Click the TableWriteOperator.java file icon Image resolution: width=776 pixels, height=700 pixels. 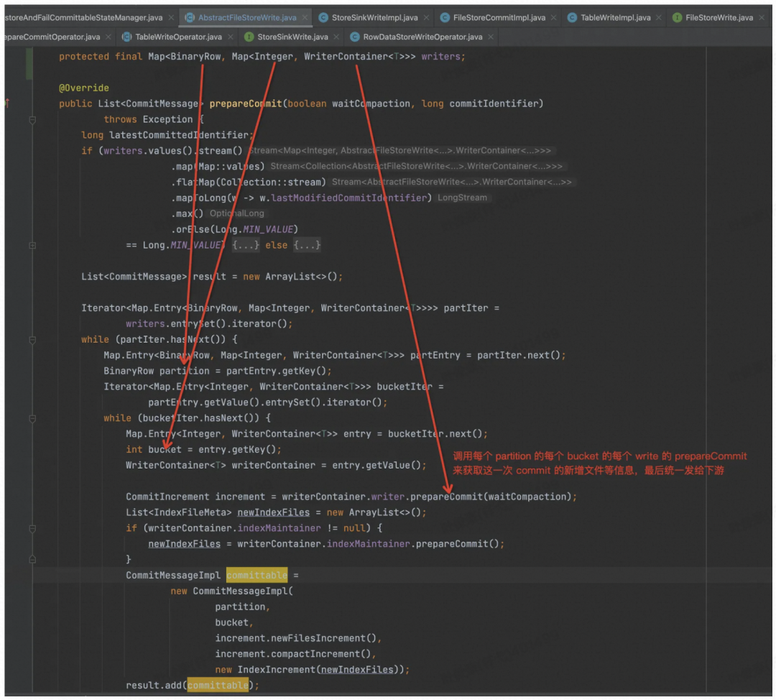[127, 37]
